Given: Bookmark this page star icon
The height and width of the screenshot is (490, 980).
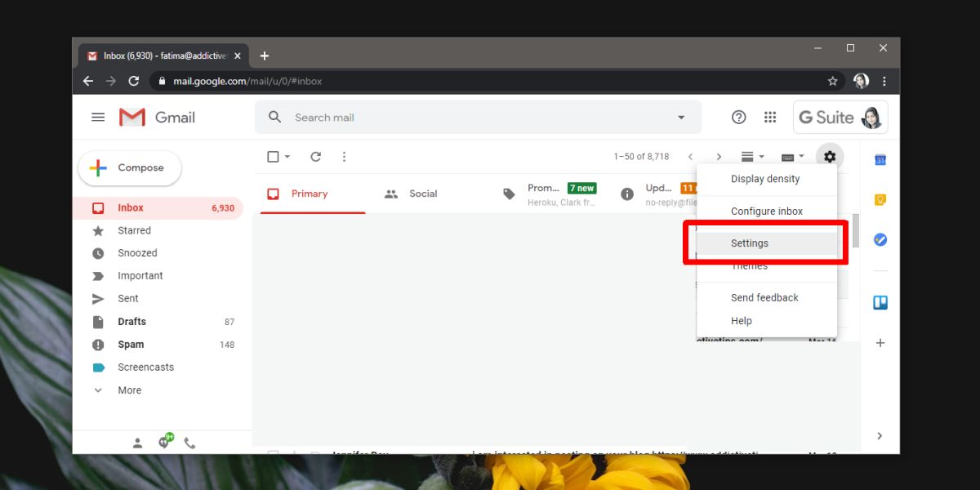Looking at the screenshot, I should 833,81.
